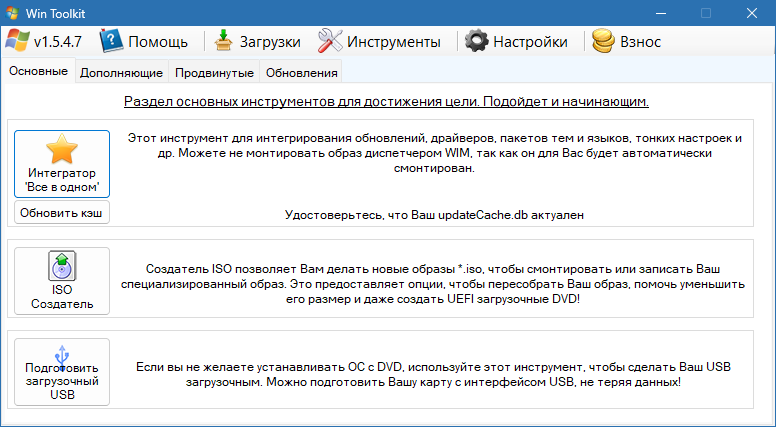Image resolution: width=776 pixels, height=427 pixels.
Task: Close the Win Toolkit window
Action: (752, 13)
